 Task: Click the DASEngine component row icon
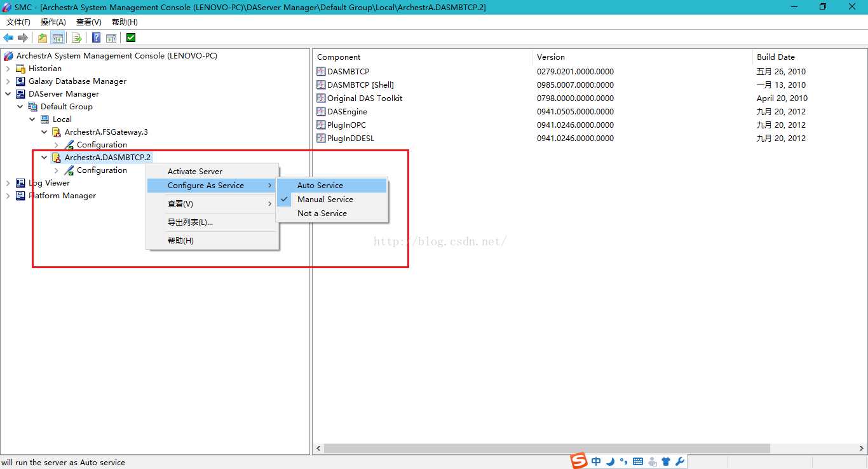coord(321,112)
